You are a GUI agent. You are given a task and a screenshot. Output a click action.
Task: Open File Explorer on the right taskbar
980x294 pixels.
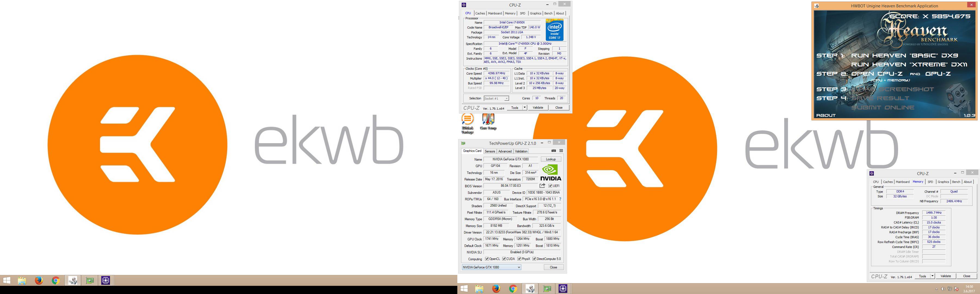479,289
